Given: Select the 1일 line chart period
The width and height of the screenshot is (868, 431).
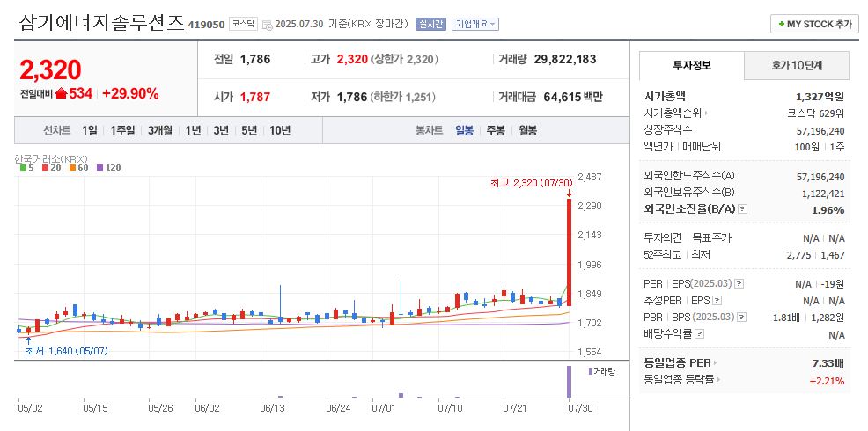Looking at the screenshot, I should tap(89, 130).
